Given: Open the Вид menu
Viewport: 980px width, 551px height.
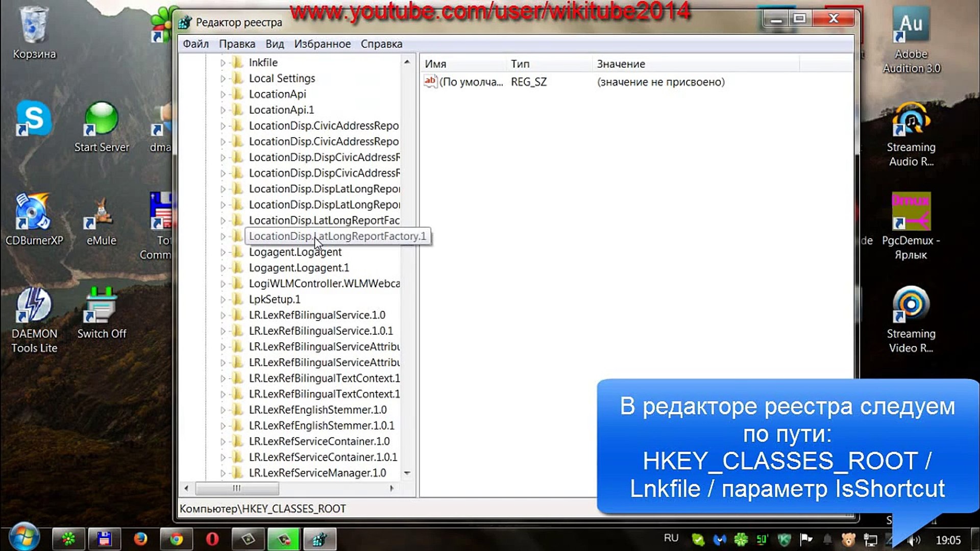Looking at the screenshot, I should point(275,44).
